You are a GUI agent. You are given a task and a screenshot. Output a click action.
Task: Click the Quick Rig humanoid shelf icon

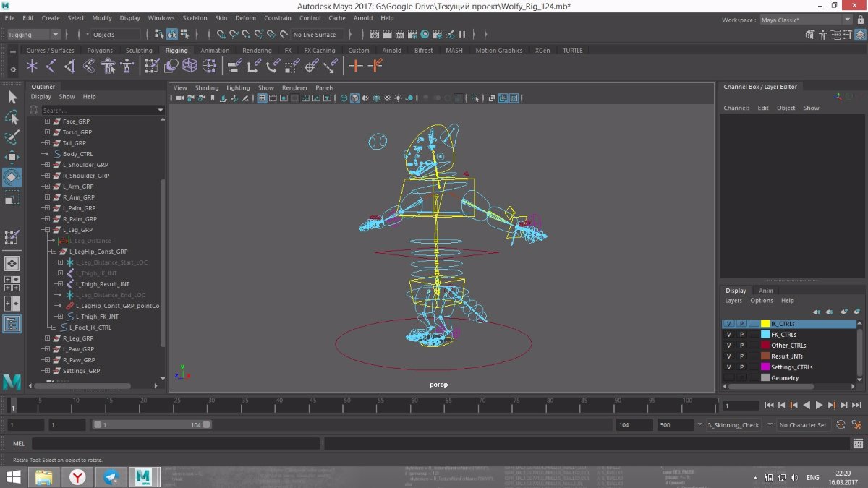click(x=109, y=66)
